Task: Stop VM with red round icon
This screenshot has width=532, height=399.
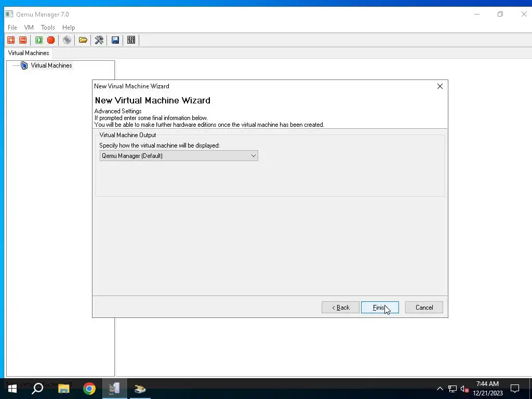Action: point(51,40)
